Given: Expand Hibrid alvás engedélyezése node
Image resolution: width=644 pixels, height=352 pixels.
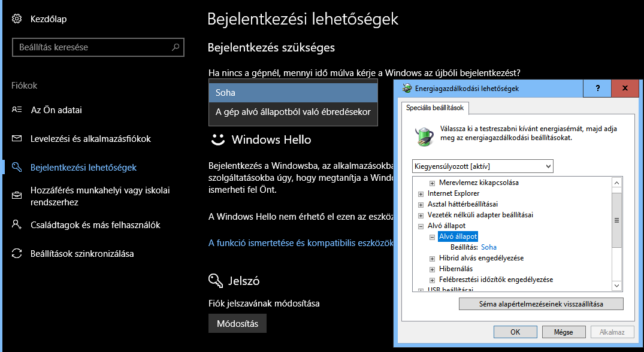Looking at the screenshot, I should point(432,259).
